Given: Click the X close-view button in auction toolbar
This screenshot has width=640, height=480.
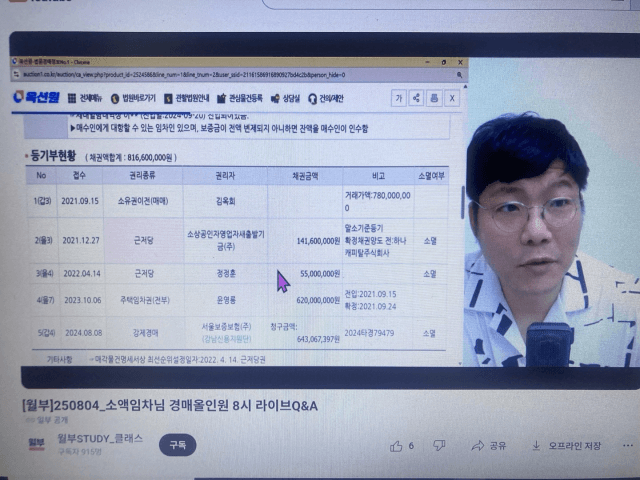Looking at the screenshot, I should (452, 98).
